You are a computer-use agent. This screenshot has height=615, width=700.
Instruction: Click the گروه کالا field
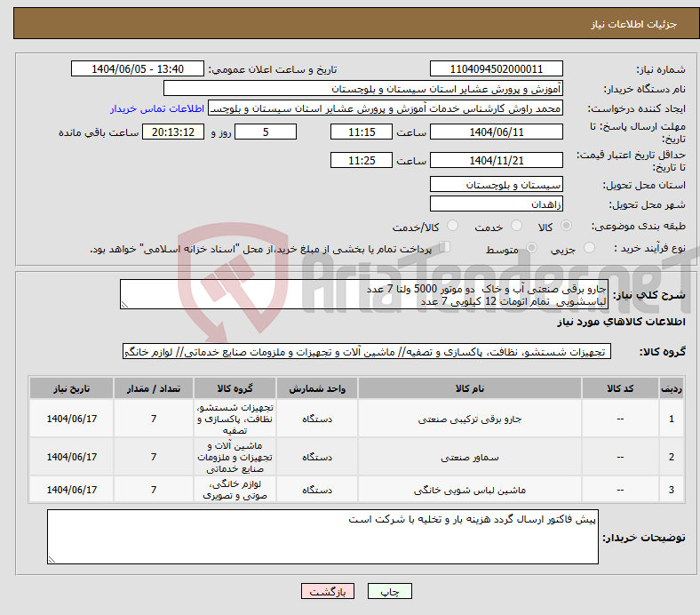(367, 352)
